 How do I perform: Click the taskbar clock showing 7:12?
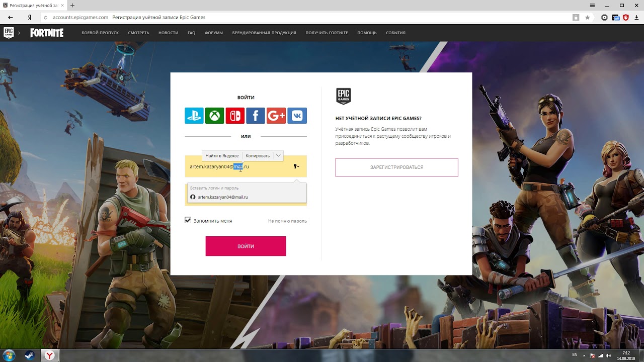coord(626,355)
